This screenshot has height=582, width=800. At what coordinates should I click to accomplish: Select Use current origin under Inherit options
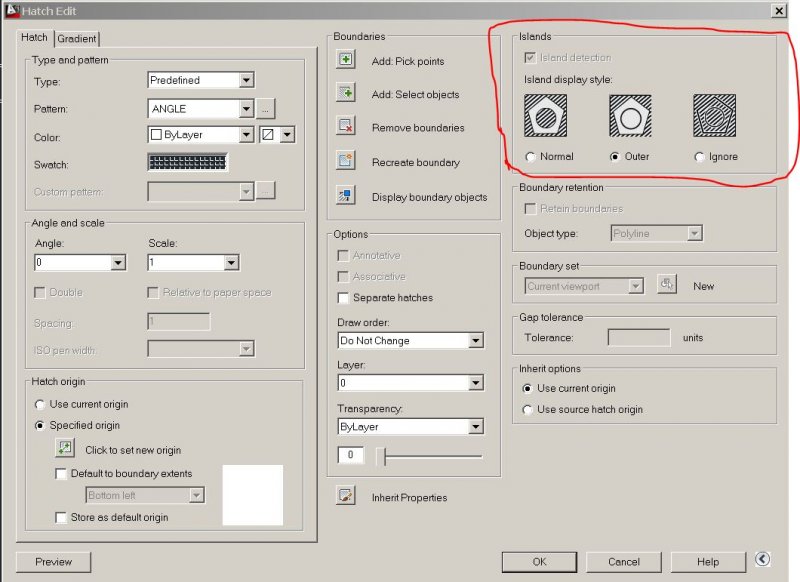pyautogui.click(x=528, y=389)
